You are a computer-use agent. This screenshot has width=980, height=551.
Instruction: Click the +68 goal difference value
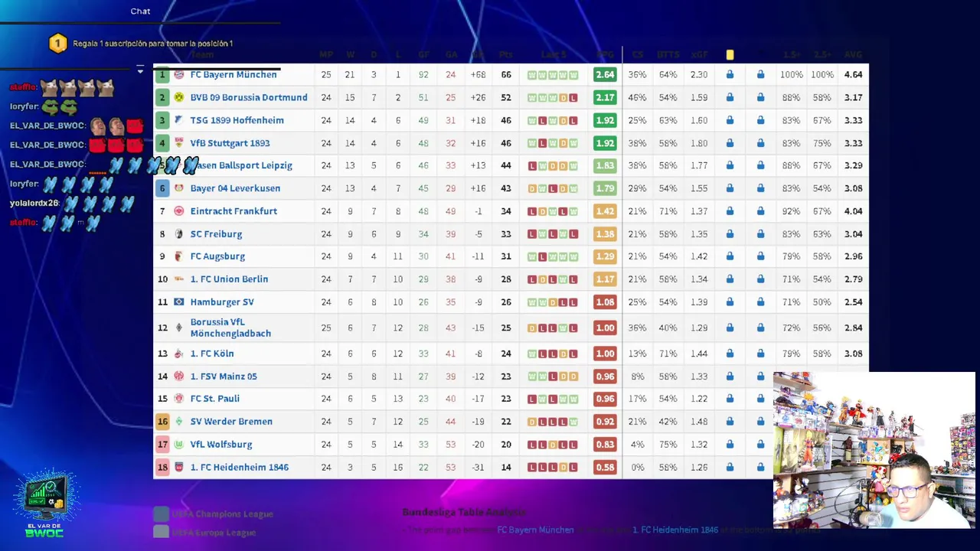479,75
